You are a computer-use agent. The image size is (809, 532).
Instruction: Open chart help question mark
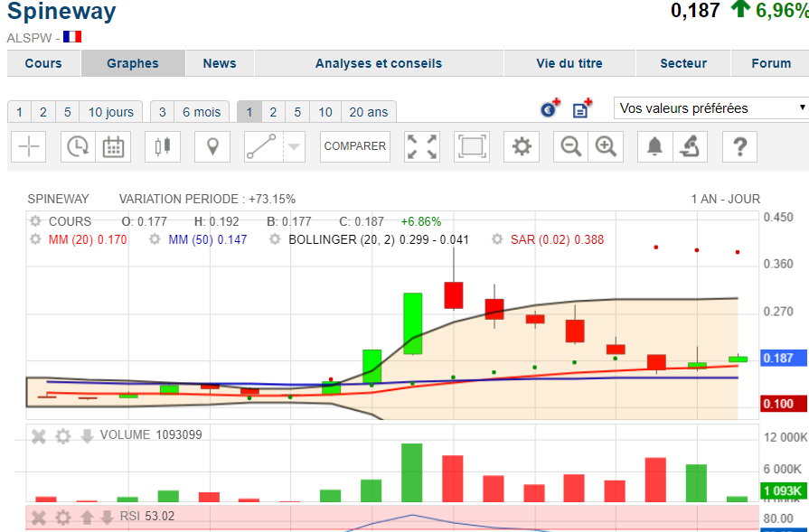pyautogui.click(x=740, y=147)
